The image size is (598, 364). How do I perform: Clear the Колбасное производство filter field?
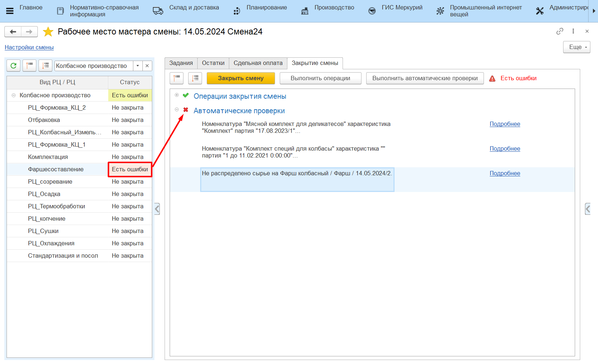tap(147, 66)
